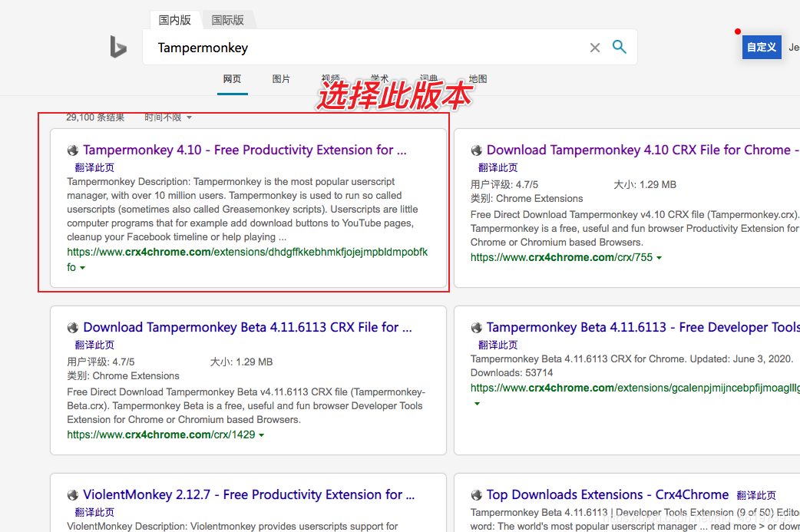The width and height of the screenshot is (800, 532).
Task: Open Download Tampermonkey 4.10 CRX File link
Action: coord(643,150)
